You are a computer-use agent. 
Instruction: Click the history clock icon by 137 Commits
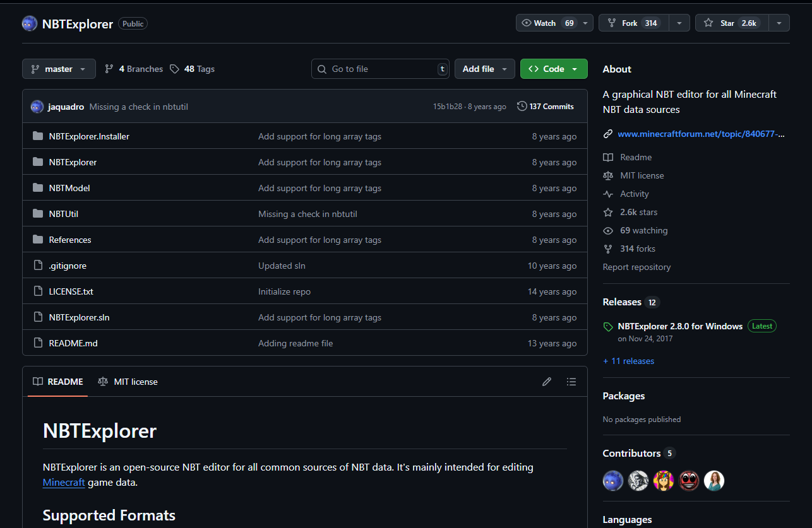[522, 106]
